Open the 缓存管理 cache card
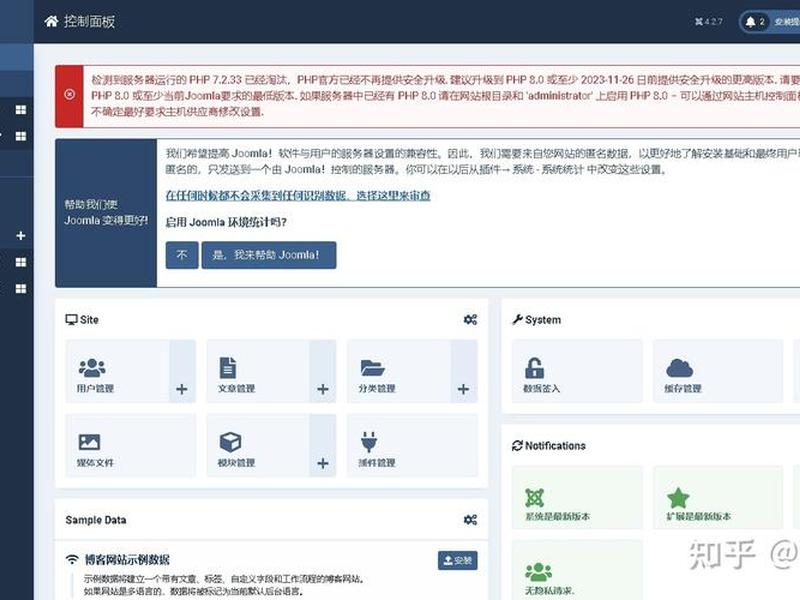The image size is (800, 600). click(x=718, y=371)
